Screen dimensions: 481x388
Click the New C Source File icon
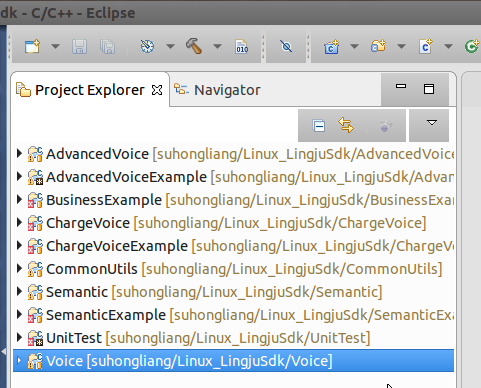pos(426,46)
